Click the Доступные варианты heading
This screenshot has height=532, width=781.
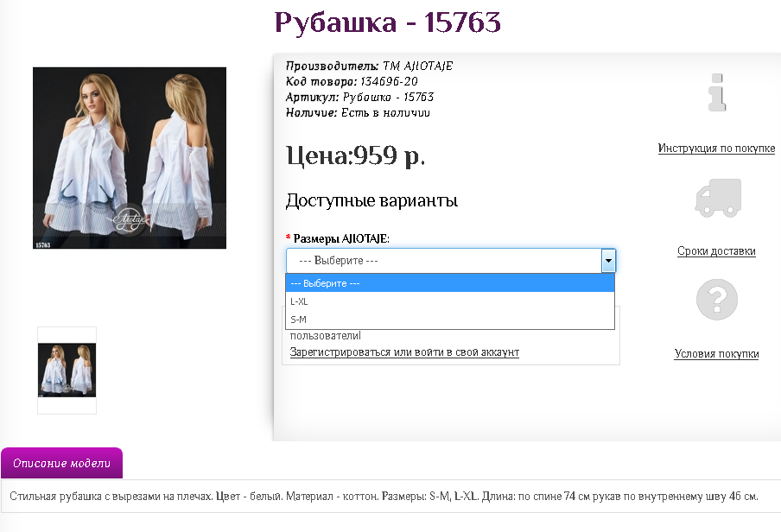371,201
